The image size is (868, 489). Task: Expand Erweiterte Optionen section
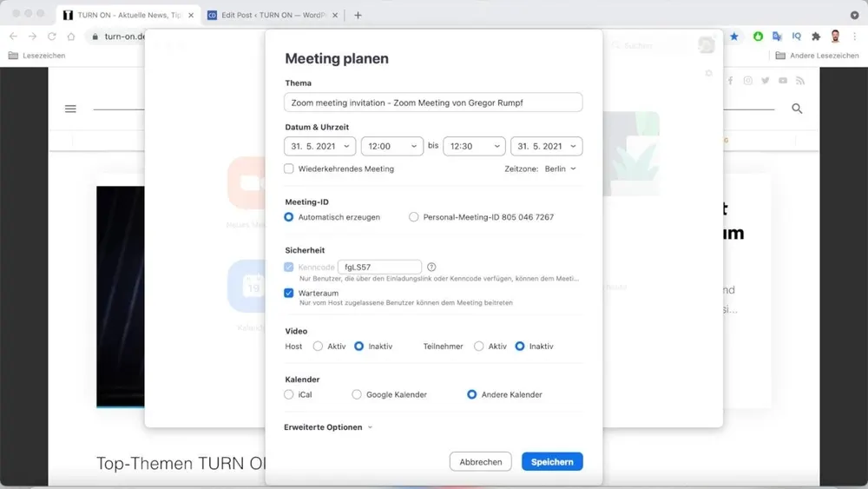(328, 427)
